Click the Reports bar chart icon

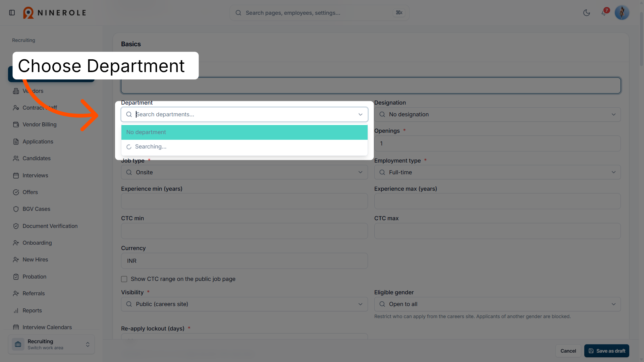click(16, 310)
